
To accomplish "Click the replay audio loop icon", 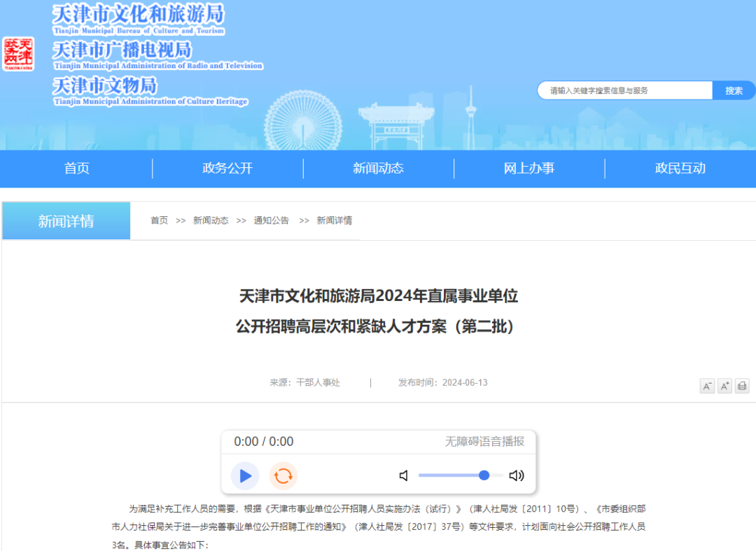I will coord(282,475).
